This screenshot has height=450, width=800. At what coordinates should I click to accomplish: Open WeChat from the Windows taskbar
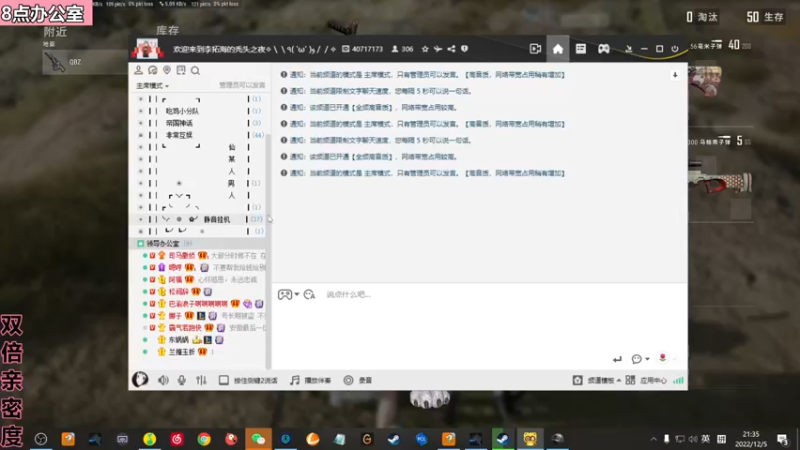pos(259,439)
